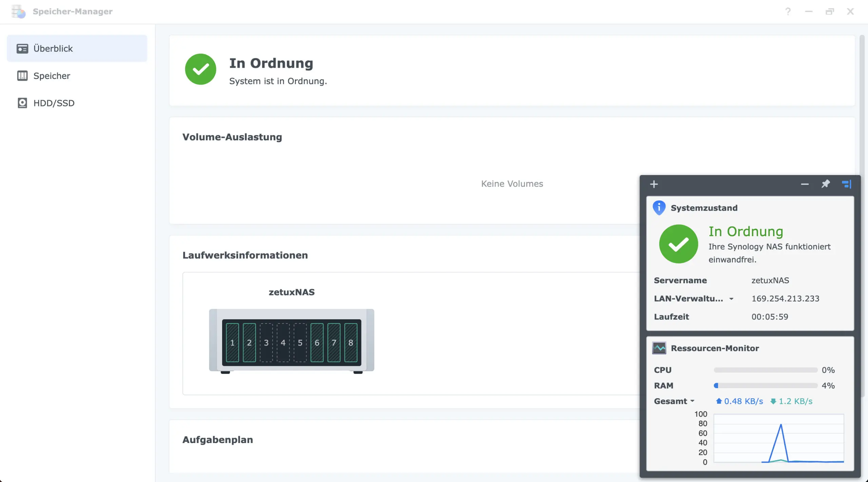Click the RAM usage bar

pos(765,385)
